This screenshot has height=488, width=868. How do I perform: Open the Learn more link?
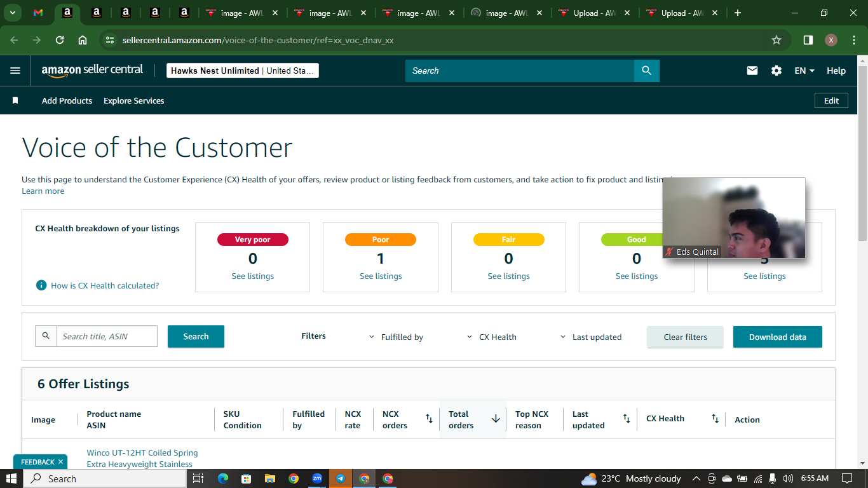click(x=43, y=191)
